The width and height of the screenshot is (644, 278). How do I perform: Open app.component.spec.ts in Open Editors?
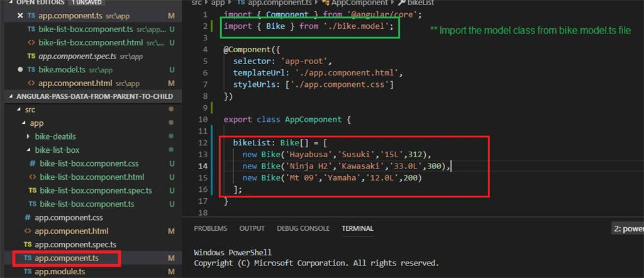point(77,56)
